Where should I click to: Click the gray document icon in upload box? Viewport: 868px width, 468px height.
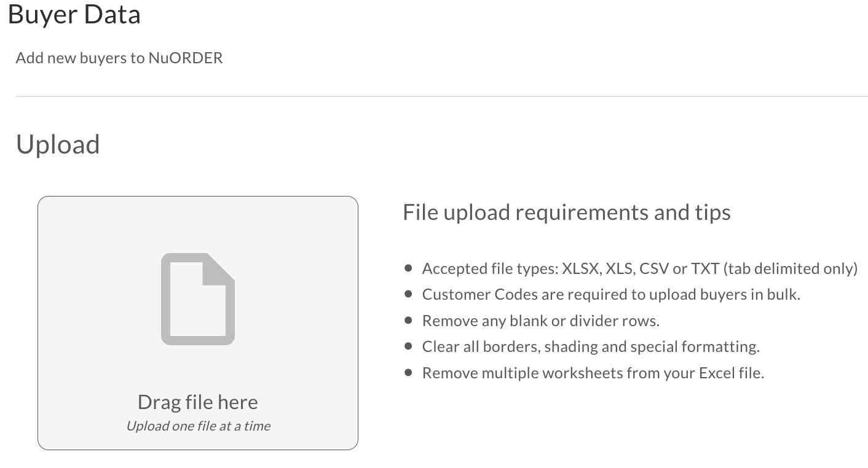pyautogui.click(x=198, y=298)
